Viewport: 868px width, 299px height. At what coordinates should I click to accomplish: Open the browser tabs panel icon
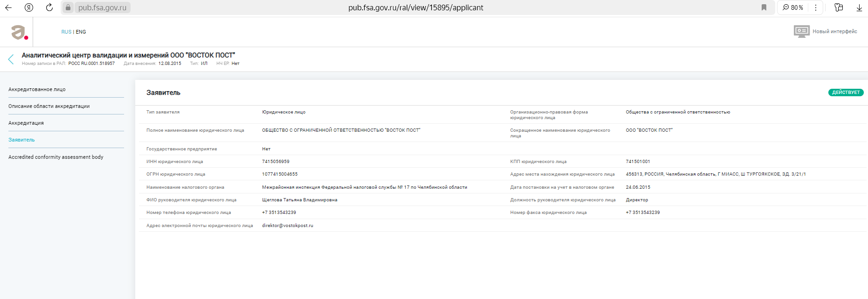[839, 7]
